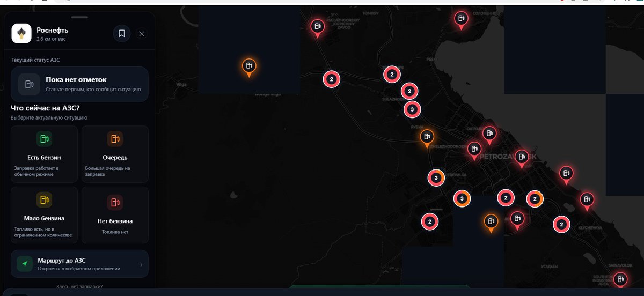Select the yellow 'Мало бензина' pump icon
Viewport: 644px width, 296px height.
(44, 200)
